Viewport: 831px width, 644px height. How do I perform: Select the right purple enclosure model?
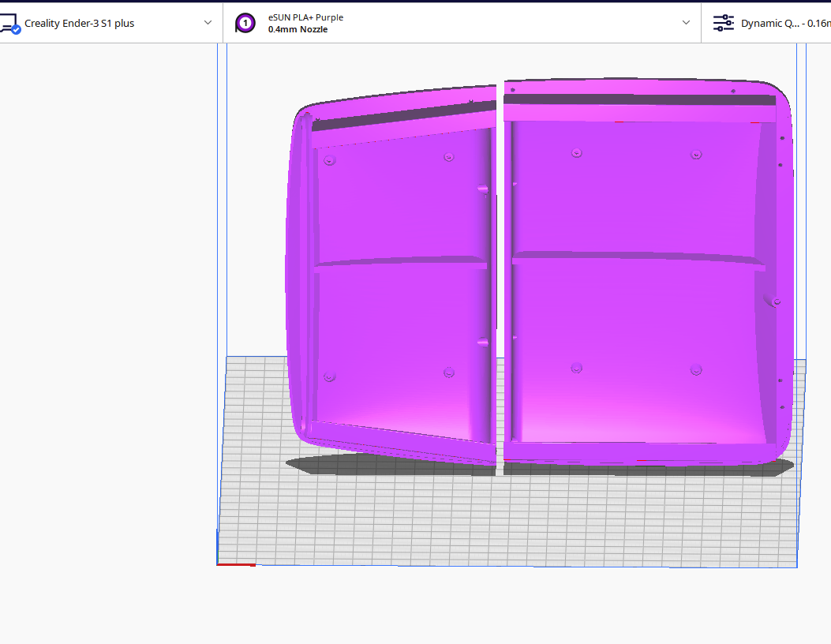click(x=649, y=272)
